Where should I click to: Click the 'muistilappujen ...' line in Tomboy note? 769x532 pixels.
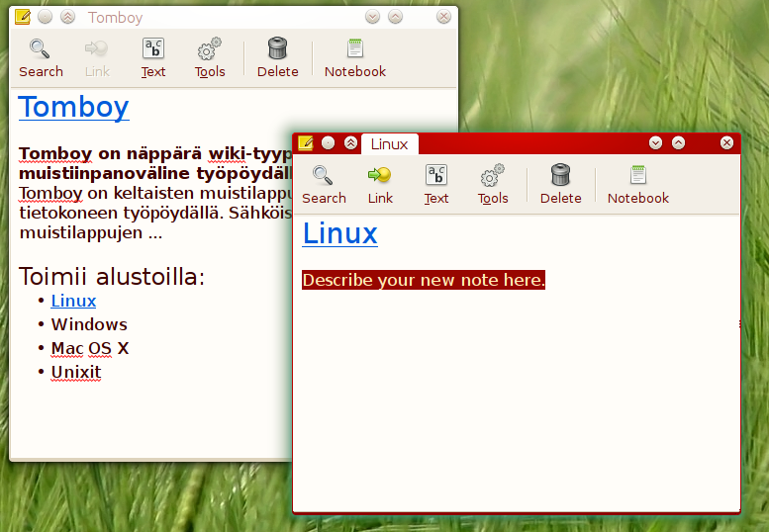(91, 233)
